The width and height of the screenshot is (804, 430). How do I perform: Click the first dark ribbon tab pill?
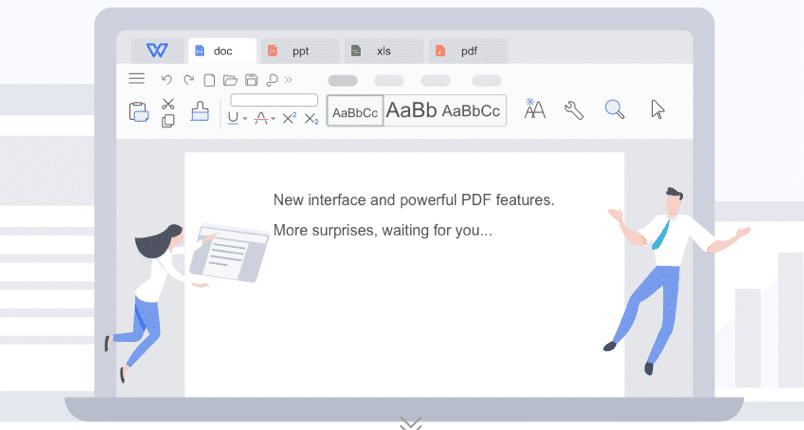pos(343,80)
